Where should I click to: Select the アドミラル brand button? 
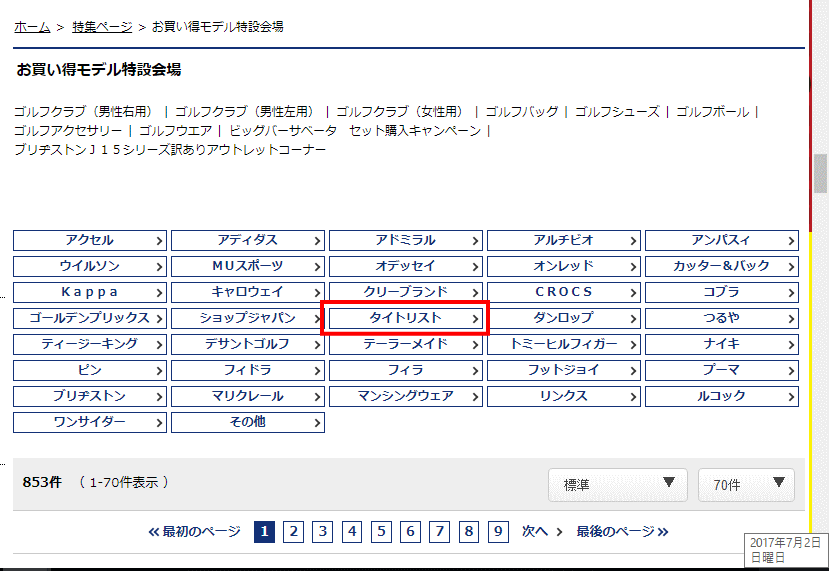pyautogui.click(x=406, y=241)
